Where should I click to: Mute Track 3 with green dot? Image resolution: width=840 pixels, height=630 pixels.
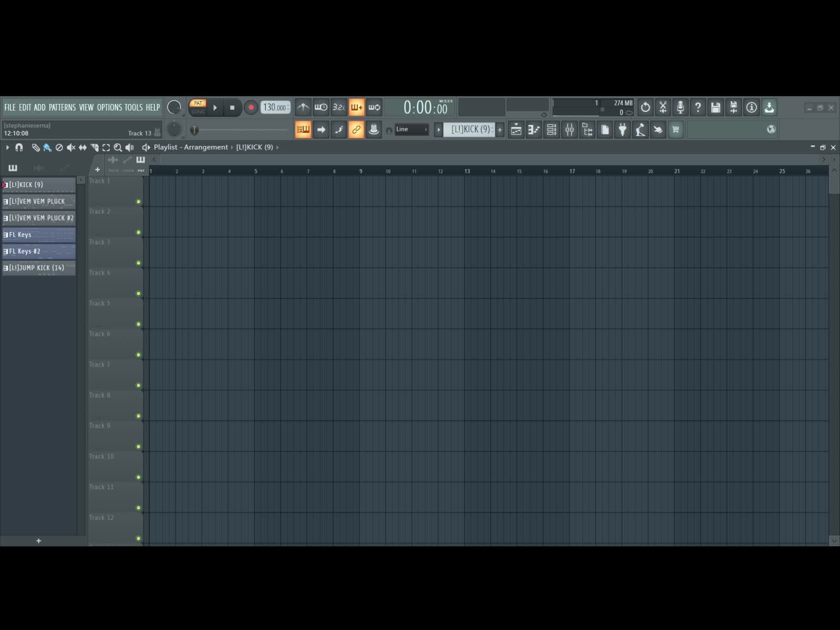[x=139, y=263]
